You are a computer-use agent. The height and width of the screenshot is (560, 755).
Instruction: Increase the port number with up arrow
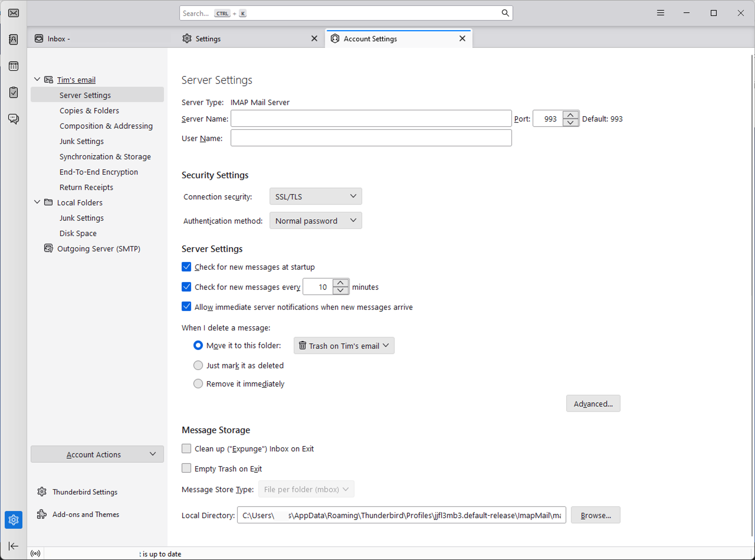tap(570, 115)
